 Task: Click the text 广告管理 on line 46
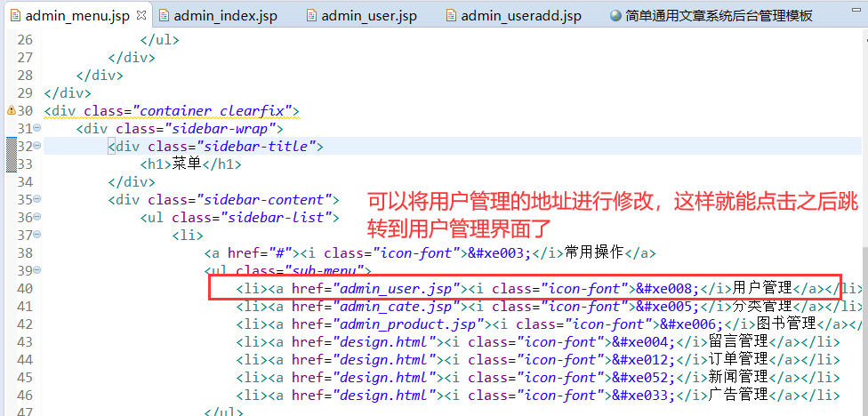[x=738, y=395]
